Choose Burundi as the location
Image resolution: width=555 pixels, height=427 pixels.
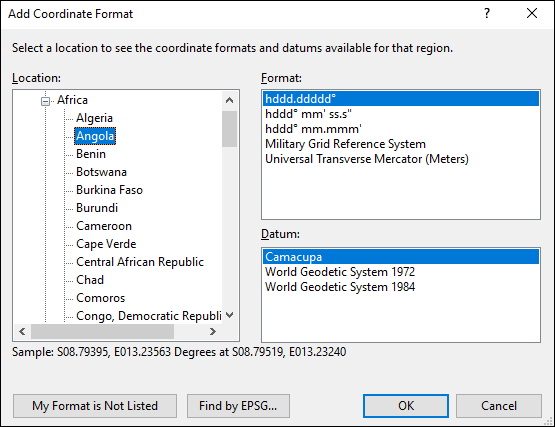coord(97,208)
